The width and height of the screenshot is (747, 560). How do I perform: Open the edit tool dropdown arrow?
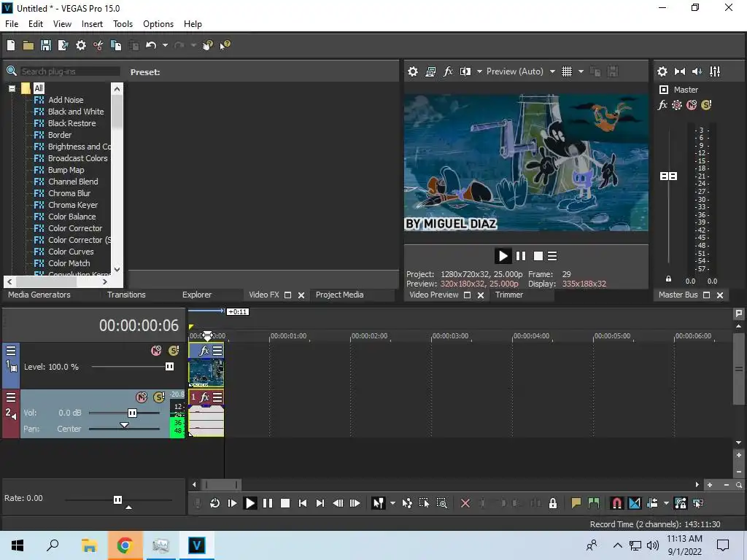[x=392, y=503]
